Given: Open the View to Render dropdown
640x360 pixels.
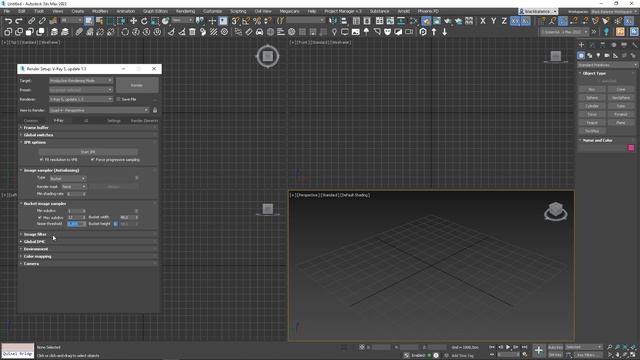Looking at the screenshot, I should pyautogui.click(x=99, y=110).
